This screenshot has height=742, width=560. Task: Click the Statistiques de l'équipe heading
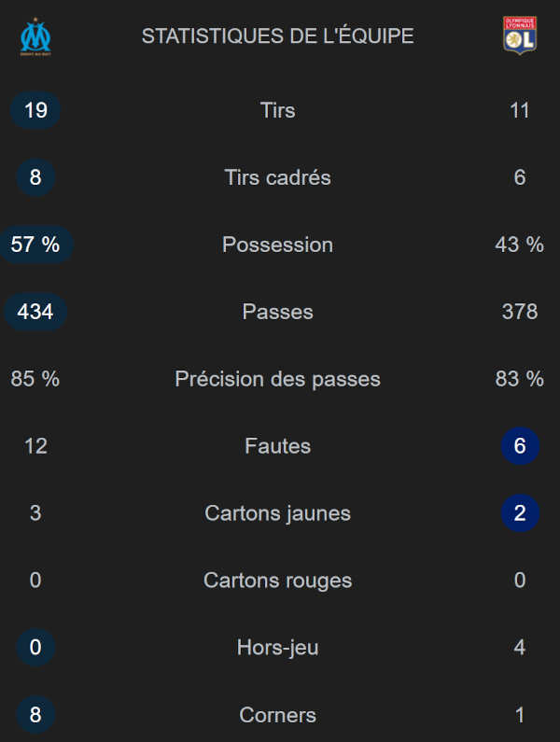click(278, 36)
